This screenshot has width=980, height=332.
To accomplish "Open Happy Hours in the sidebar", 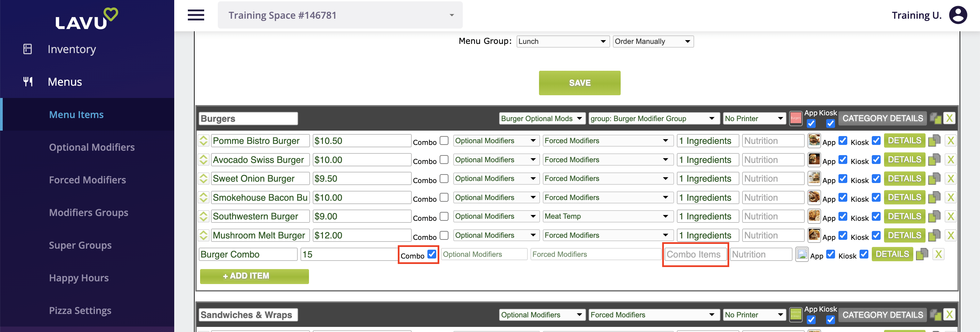I will click(x=79, y=278).
